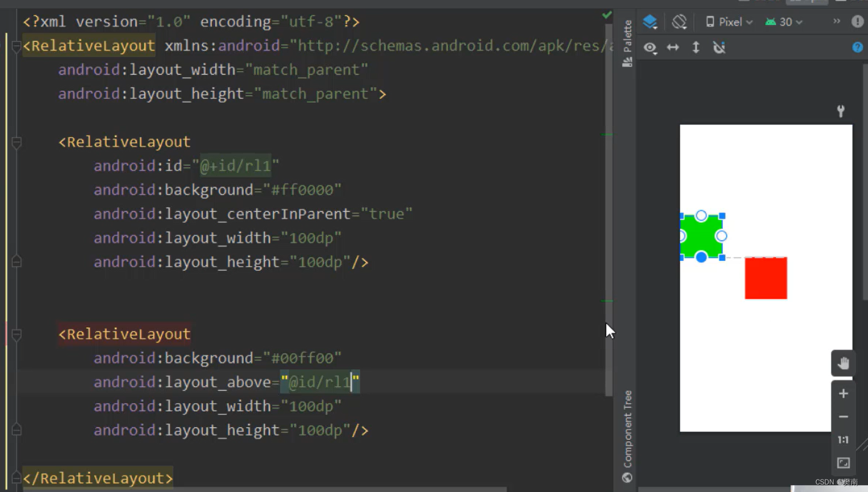The height and width of the screenshot is (492, 868).
Task: Click the zoom to fit screen icon
Action: pyautogui.click(x=843, y=463)
